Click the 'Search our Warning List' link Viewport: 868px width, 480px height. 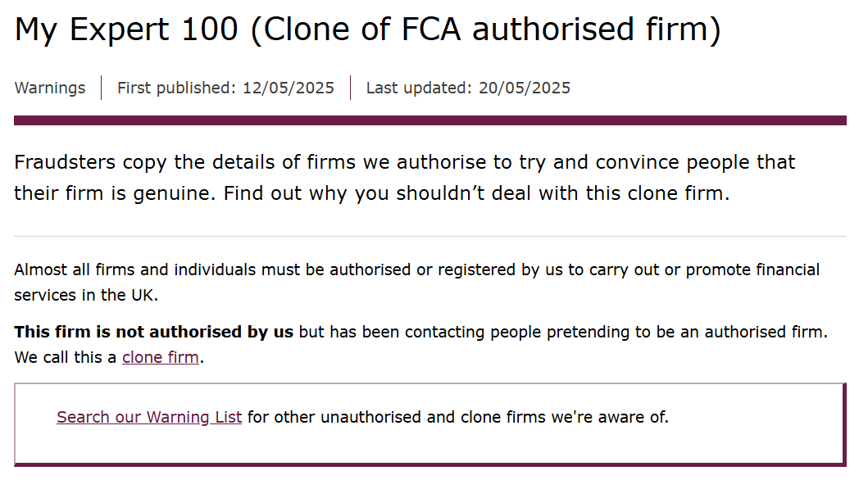(x=149, y=417)
